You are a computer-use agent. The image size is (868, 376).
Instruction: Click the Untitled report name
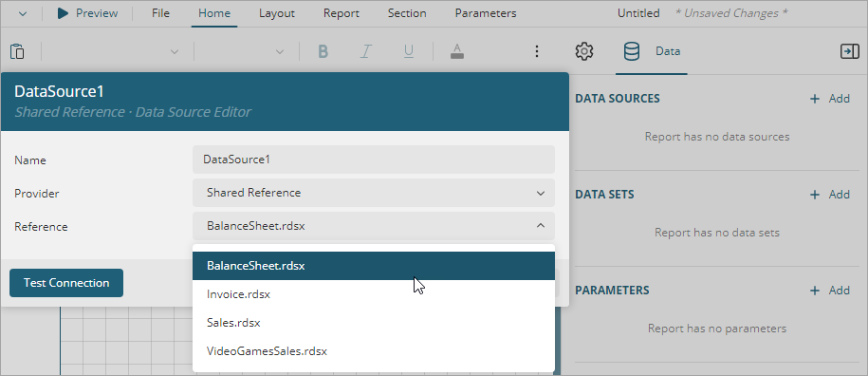click(x=638, y=13)
